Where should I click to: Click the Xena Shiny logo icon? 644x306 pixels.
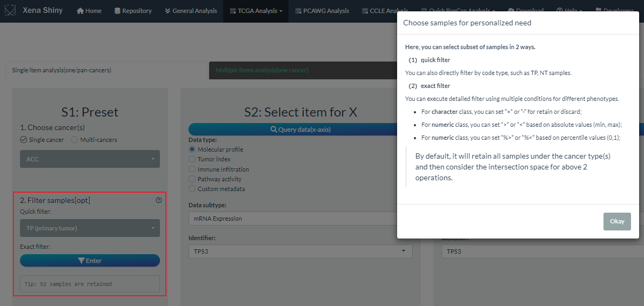(12, 11)
